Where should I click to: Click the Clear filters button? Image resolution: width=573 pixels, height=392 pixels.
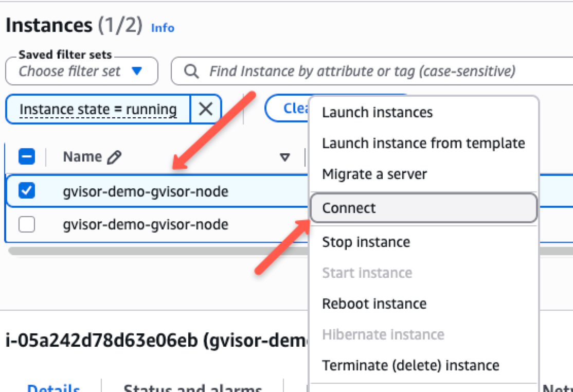click(287, 108)
